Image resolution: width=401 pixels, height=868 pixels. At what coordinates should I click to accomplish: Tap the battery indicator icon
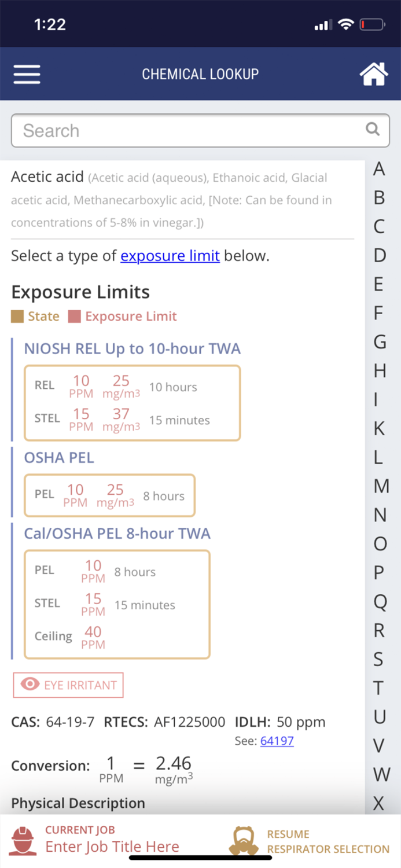(372, 24)
